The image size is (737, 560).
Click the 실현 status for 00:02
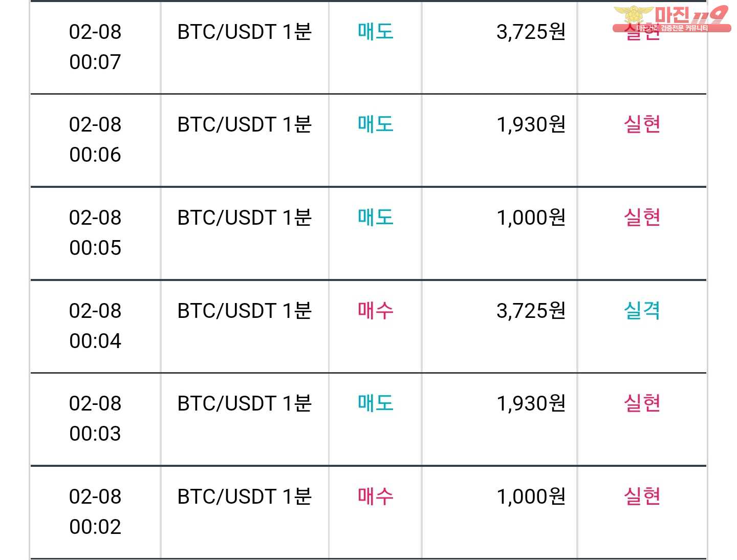pos(642,497)
